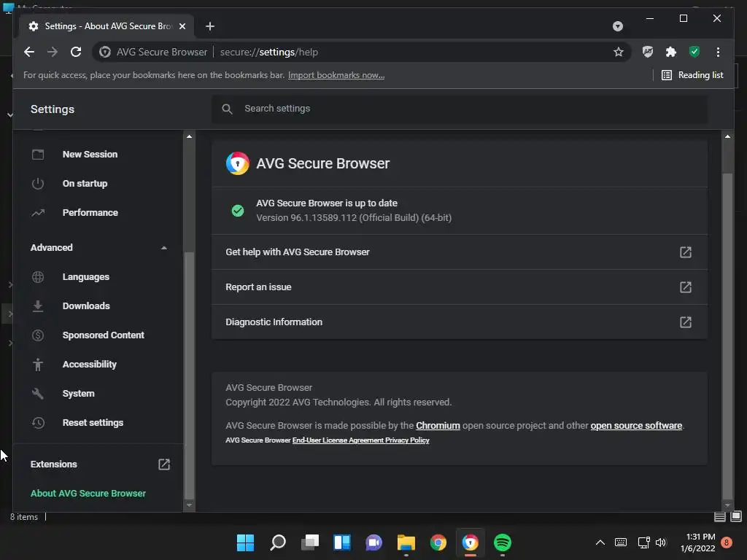Viewport: 747px width, 560px height.
Task: Collapse the Advanced section
Action: tap(98, 248)
